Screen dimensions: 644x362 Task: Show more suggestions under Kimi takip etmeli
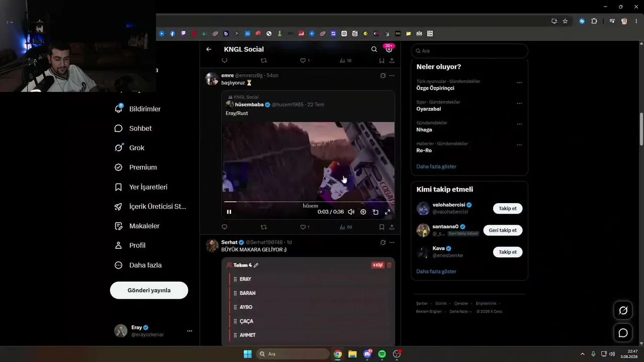436,271
